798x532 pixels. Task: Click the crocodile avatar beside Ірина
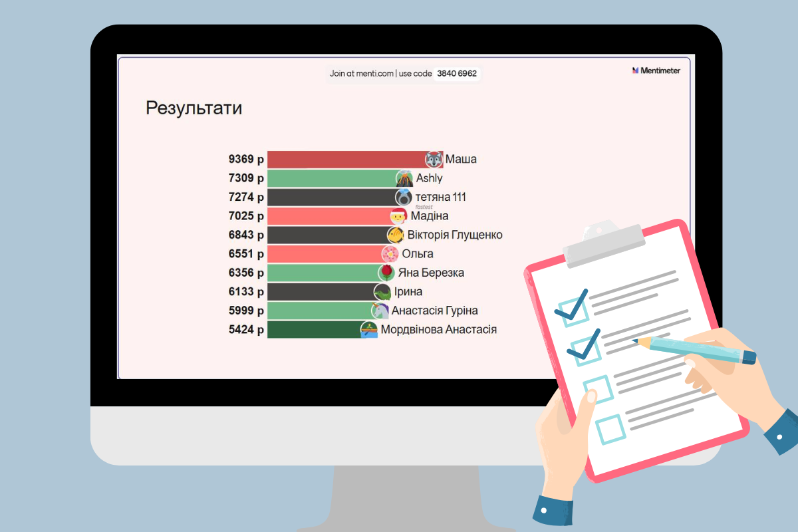pos(382,291)
